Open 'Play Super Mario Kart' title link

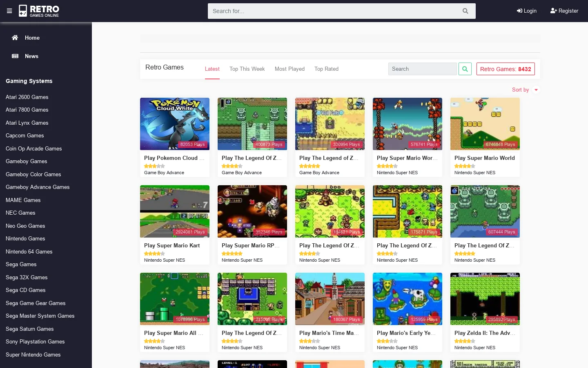(172, 245)
